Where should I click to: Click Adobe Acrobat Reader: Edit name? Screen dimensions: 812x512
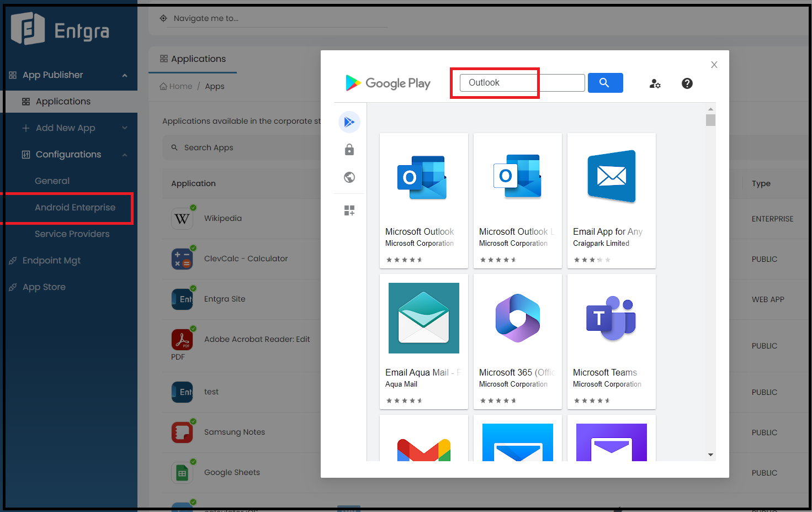click(x=257, y=340)
